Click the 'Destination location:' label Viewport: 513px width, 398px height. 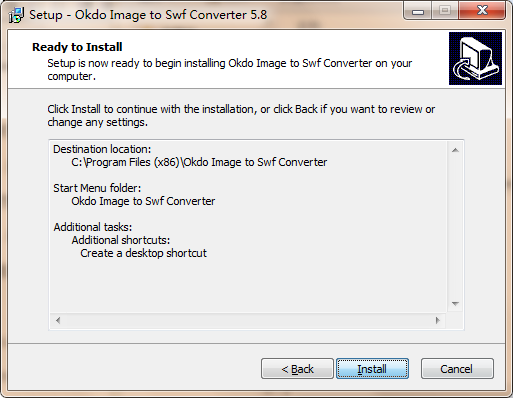pyautogui.click(x=102, y=149)
